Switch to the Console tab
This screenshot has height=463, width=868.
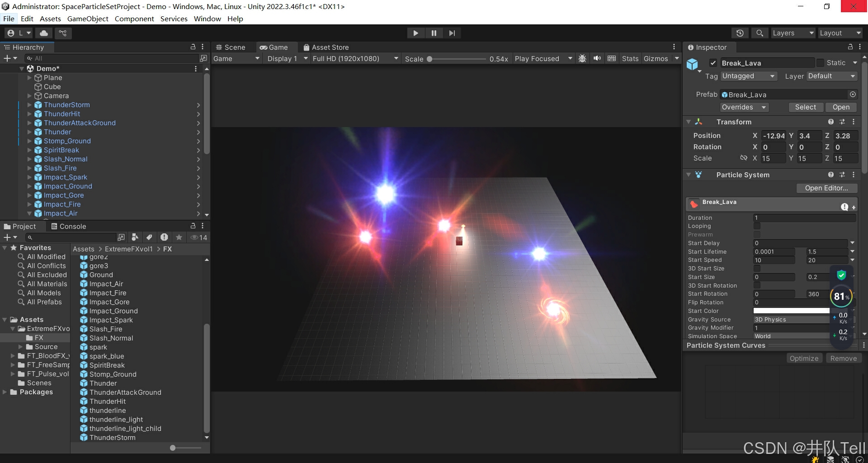pyautogui.click(x=68, y=226)
